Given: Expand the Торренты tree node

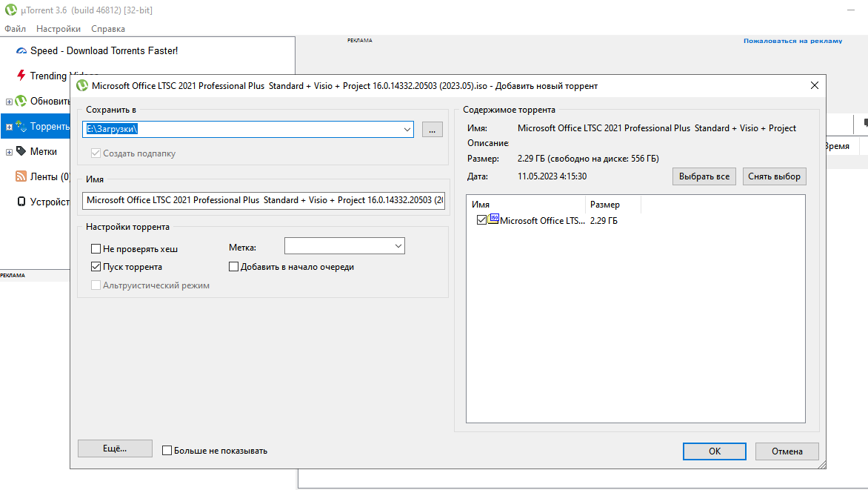Looking at the screenshot, I should point(9,127).
